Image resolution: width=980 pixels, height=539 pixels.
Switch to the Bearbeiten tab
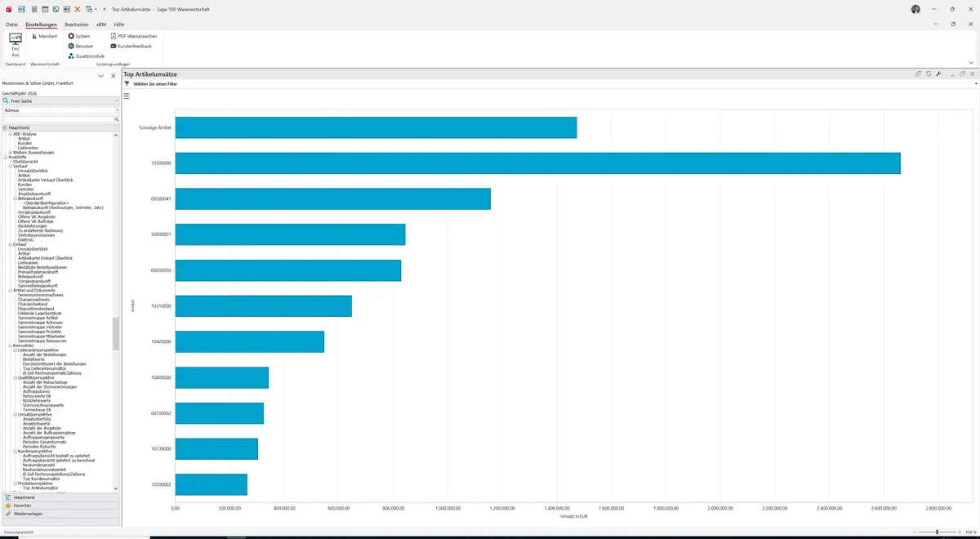[77, 24]
